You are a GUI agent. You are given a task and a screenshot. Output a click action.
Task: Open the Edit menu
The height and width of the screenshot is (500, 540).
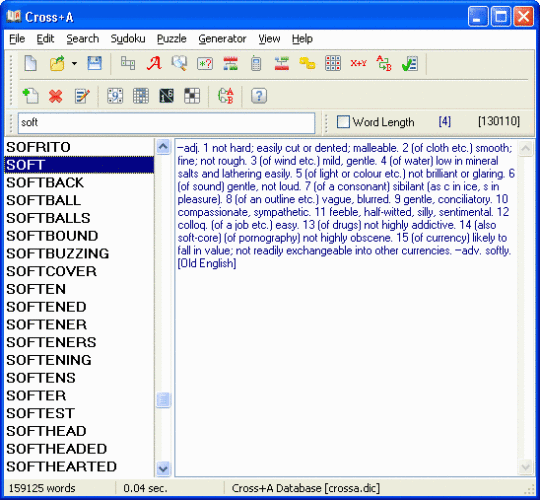click(x=45, y=39)
